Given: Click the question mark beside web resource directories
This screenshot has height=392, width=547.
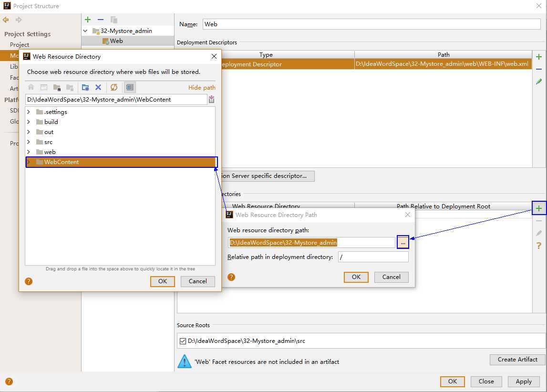Looking at the screenshot, I should coord(539,246).
